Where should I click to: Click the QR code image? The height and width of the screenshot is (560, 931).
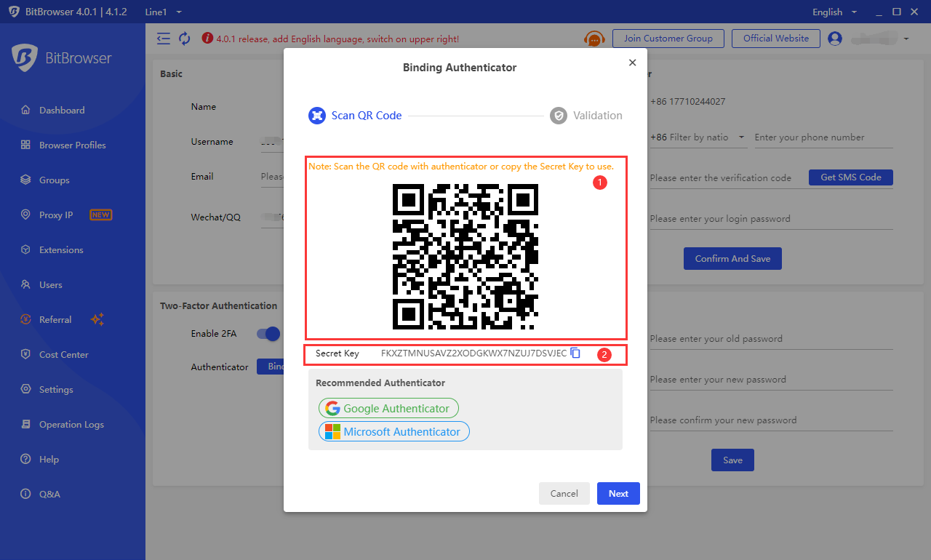465,256
